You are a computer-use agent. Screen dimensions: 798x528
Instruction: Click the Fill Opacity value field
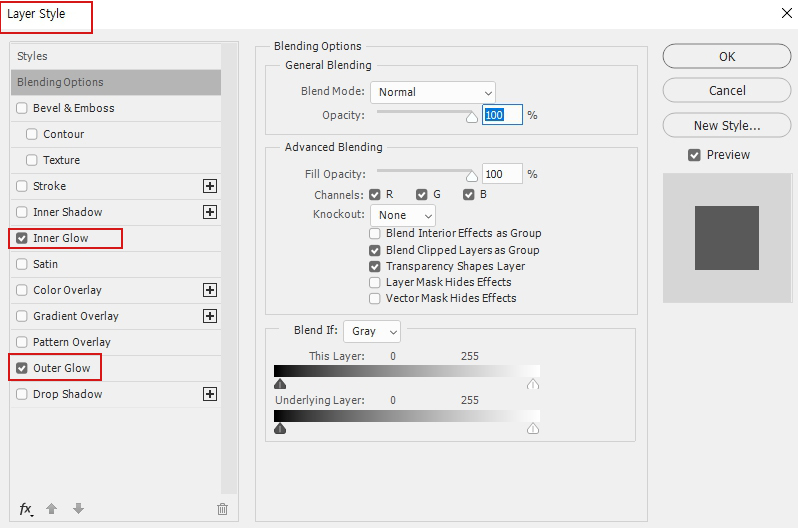[x=502, y=174]
